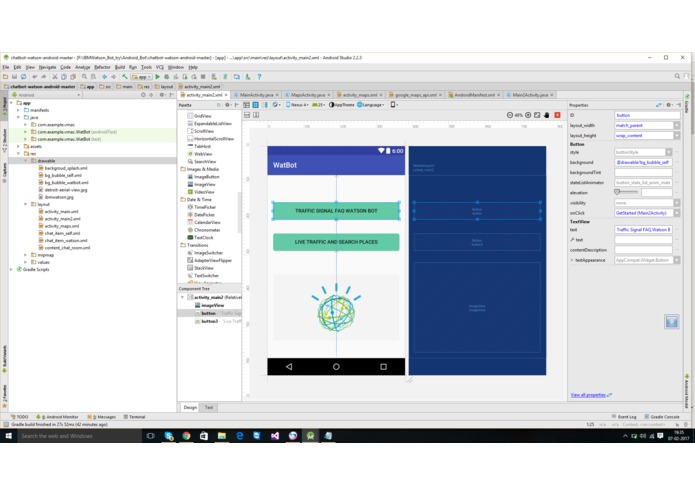The width and height of the screenshot is (695, 494).
Task: Select imageView in the Component Tree
Action: click(x=210, y=305)
